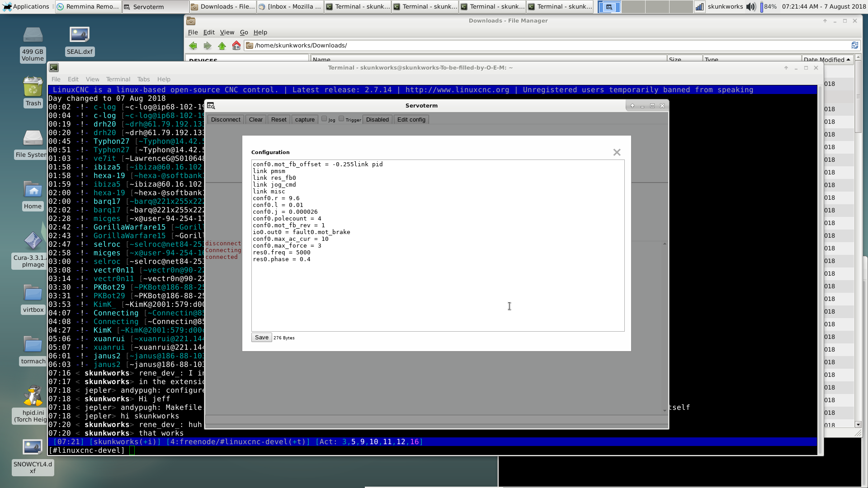Open Edit menu in File Manager
The height and width of the screenshot is (488, 868).
pyautogui.click(x=209, y=32)
